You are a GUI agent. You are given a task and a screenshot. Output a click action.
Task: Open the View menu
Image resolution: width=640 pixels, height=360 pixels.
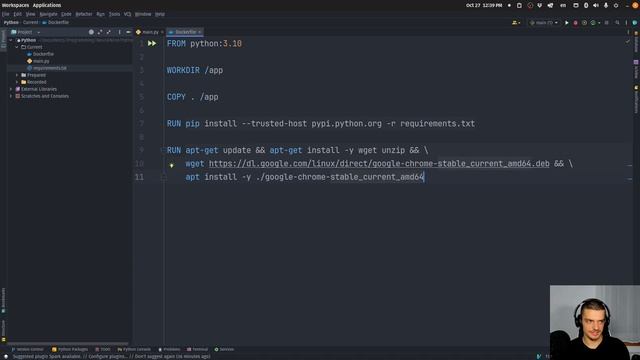click(x=30, y=14)
